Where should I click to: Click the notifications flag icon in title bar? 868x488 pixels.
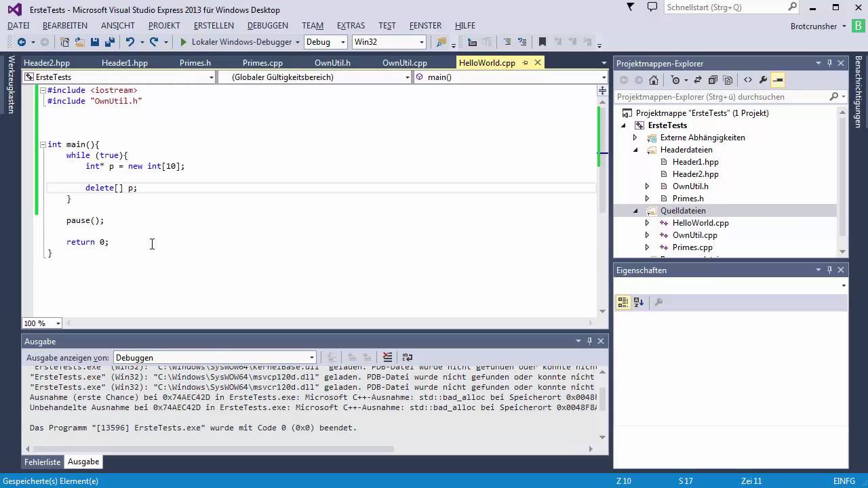(631, 7)
